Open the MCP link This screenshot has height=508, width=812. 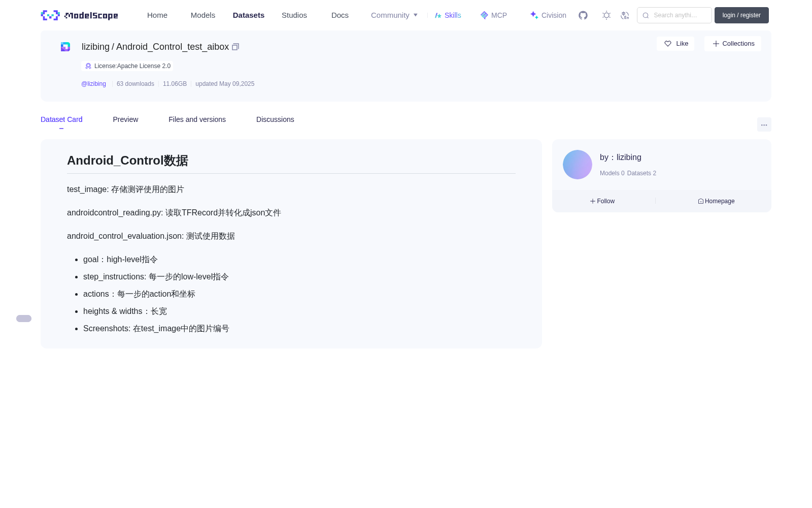(494, 15)
